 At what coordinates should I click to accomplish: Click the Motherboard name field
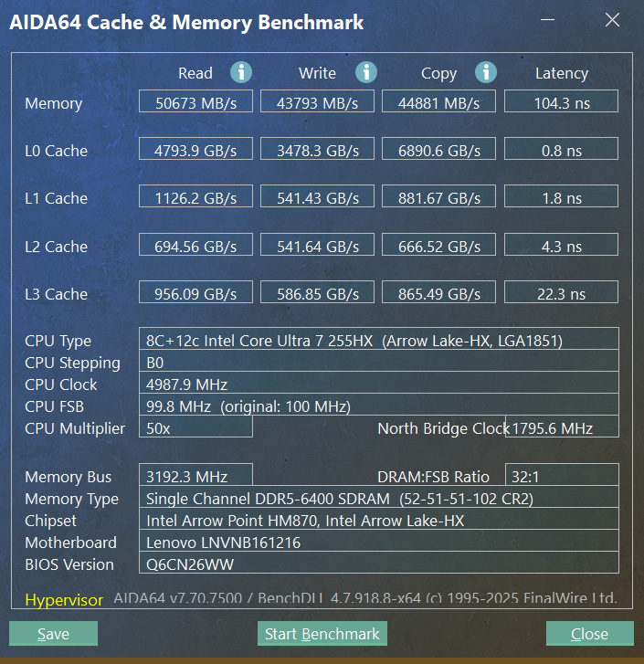[378, 543]
